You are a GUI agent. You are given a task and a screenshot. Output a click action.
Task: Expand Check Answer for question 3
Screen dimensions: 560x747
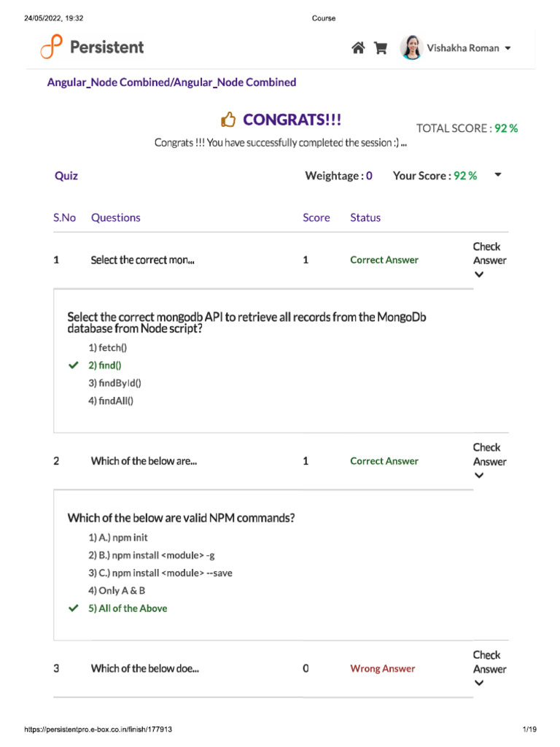[479, 684]
